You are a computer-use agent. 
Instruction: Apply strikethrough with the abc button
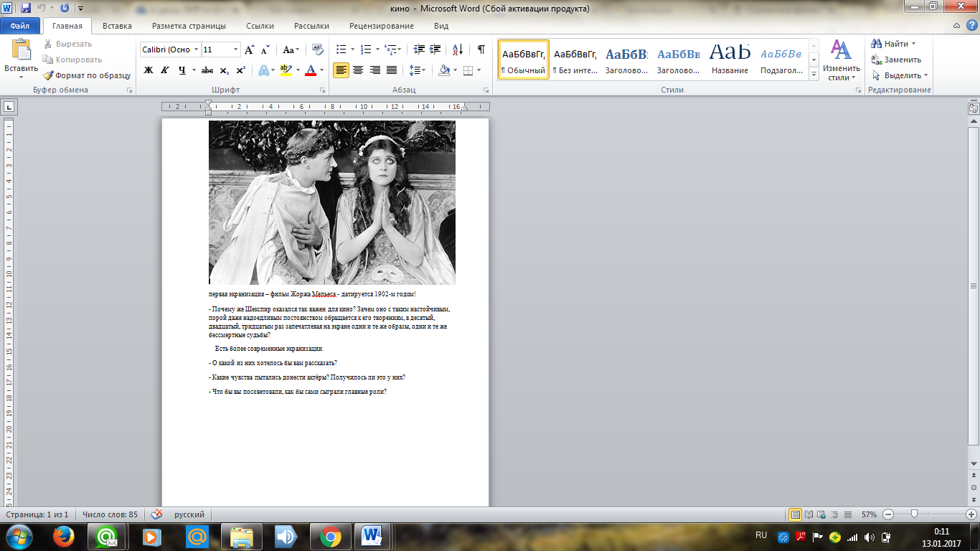(207, 70)
